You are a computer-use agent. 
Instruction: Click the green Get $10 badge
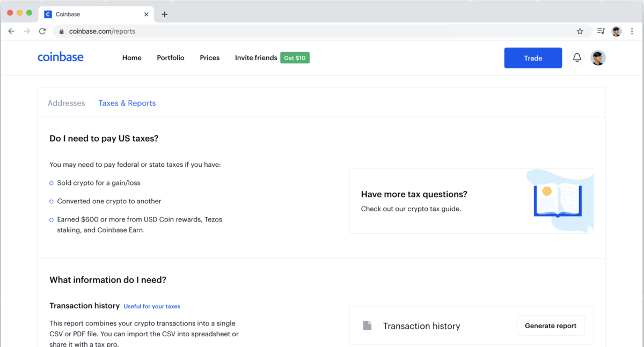[295, 58]
